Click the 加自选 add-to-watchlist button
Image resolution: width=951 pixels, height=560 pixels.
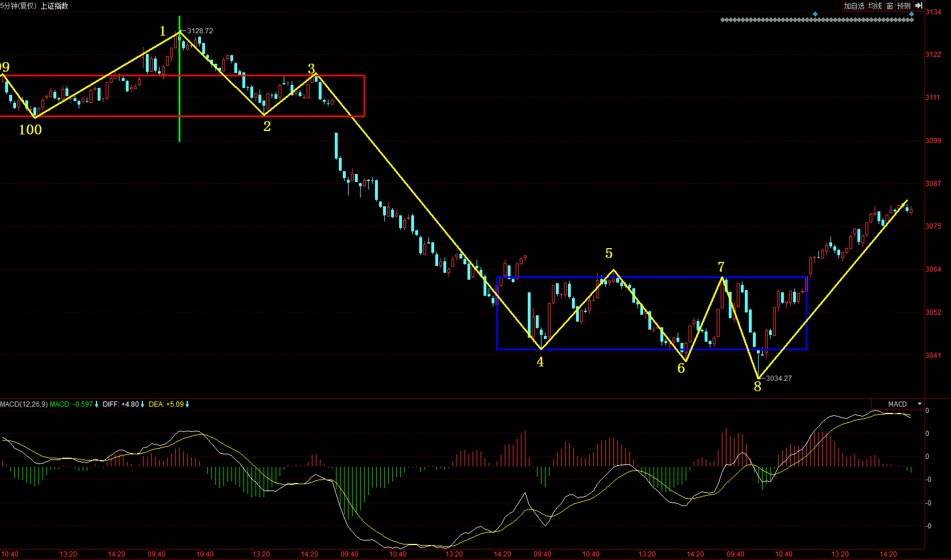click(853, 6)
